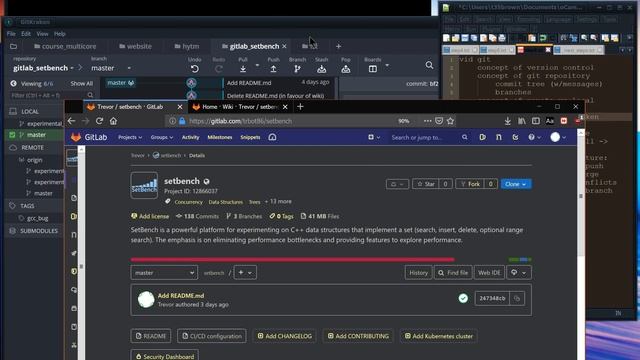Open the notification bell dropdown

click(x=397, y=184)
